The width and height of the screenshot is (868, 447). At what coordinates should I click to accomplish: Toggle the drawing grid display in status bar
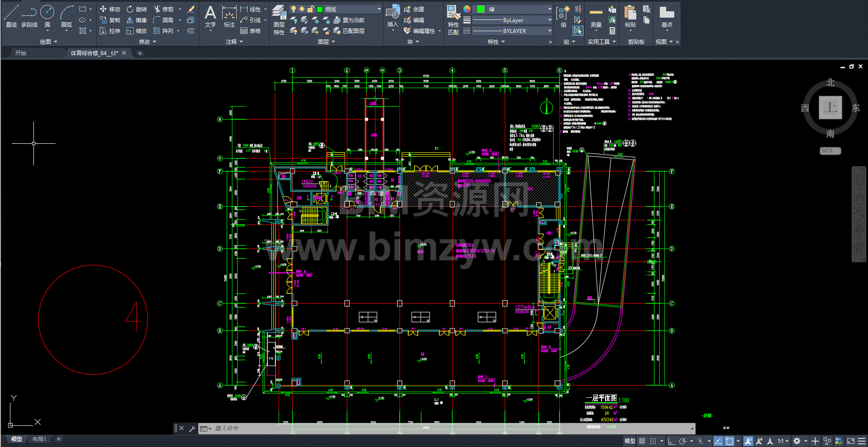(x=642, y=441)
